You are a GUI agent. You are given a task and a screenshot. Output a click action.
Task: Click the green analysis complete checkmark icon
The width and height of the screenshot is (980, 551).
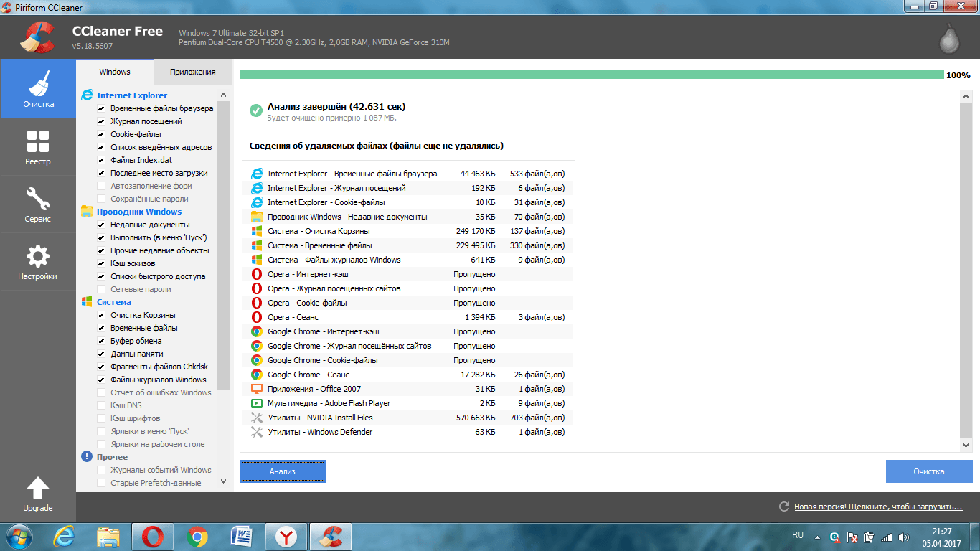pyautogui.click(x=255, y=110)
